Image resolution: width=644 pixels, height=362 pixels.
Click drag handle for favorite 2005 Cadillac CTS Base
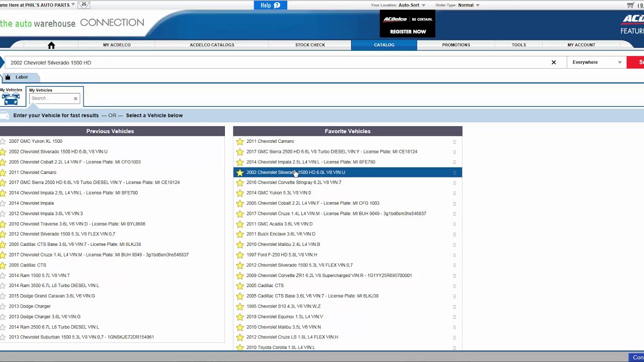point(454,296)
